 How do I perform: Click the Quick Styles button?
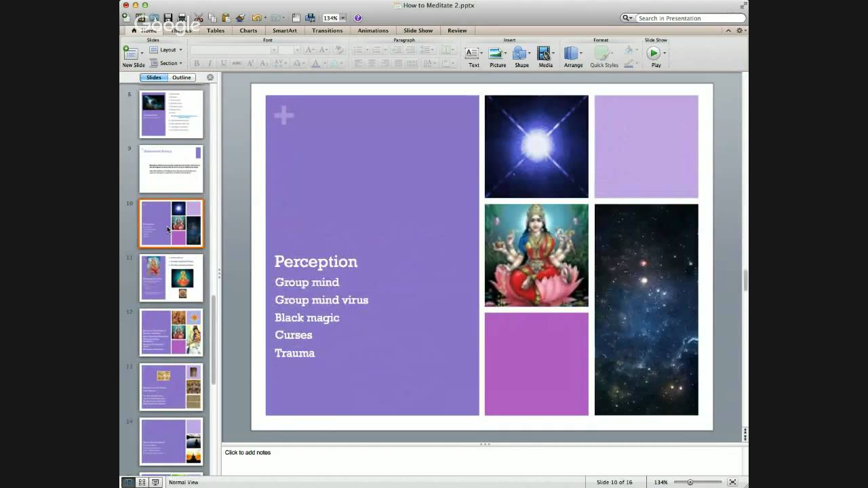pos(604,54)
